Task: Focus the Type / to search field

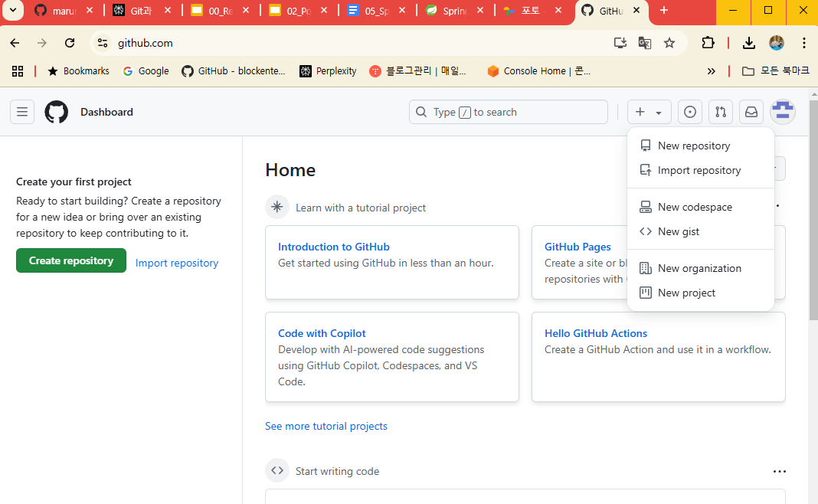Action: (508, 112)
